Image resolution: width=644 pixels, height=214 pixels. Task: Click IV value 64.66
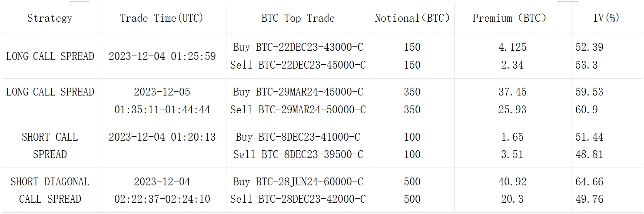(589, 181)
